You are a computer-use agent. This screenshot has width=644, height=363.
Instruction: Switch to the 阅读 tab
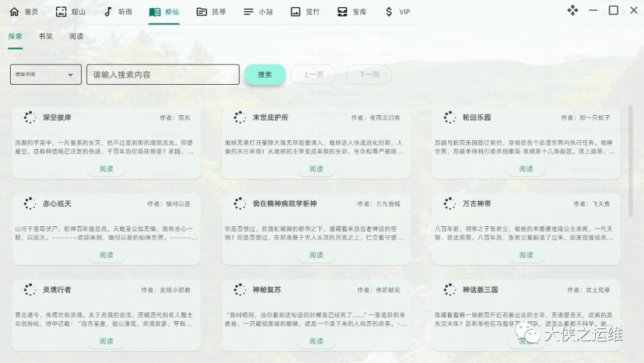point(76,36)
